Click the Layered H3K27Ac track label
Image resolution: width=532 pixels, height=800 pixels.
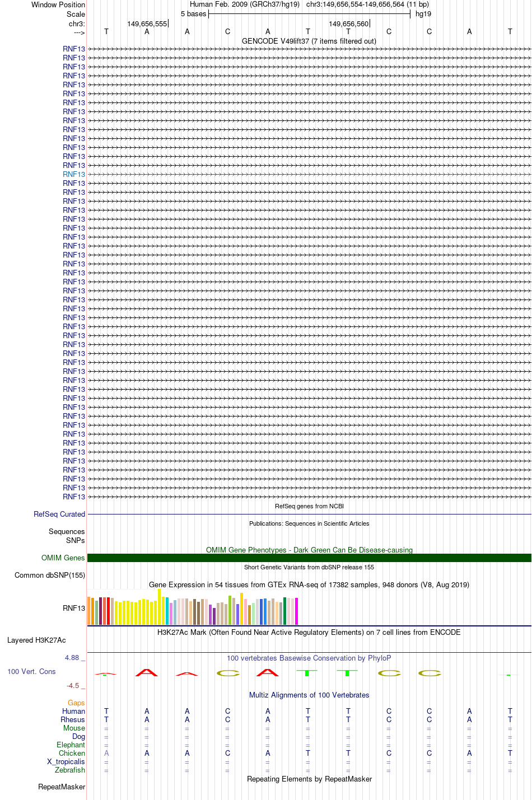coord(36,640)
